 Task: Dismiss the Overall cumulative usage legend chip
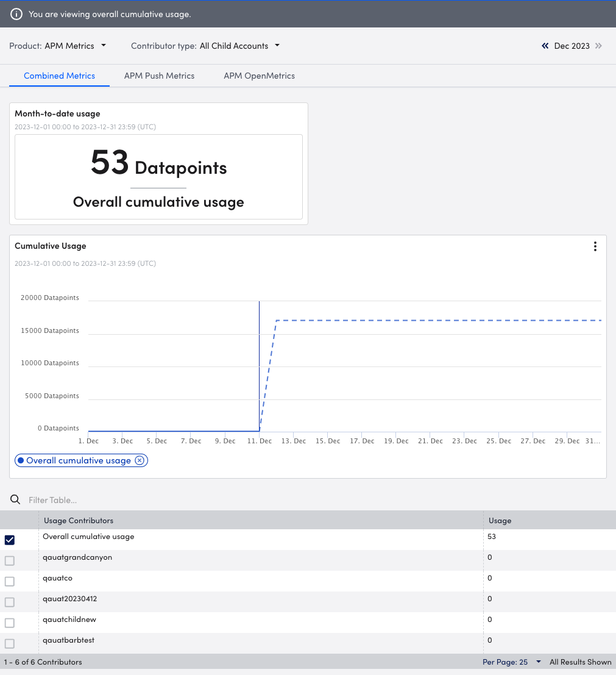pyautogui.click(x=140, y=460)
